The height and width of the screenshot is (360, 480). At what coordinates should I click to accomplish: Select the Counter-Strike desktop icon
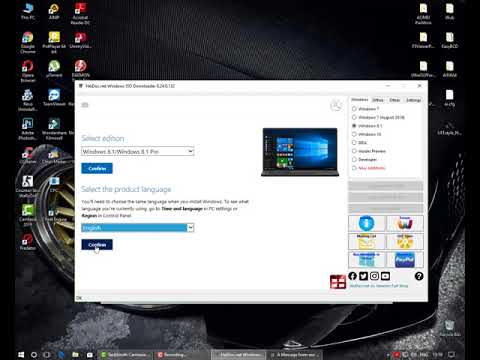(x=28, y=186)
